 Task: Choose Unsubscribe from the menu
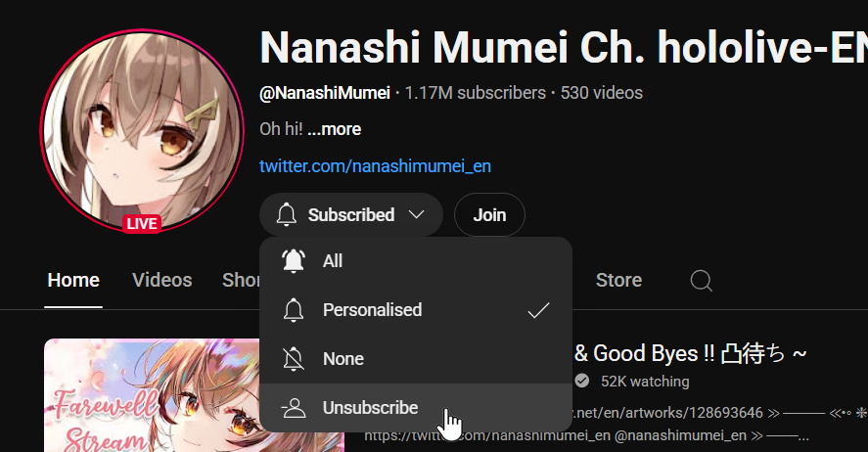pyautogui.click(x=416, y=408)
